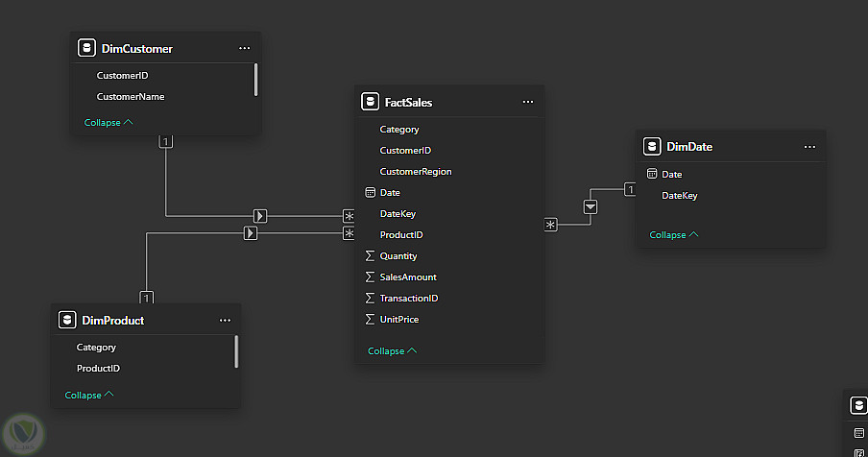Click the many marker right of FactSales

pos(550,225)
